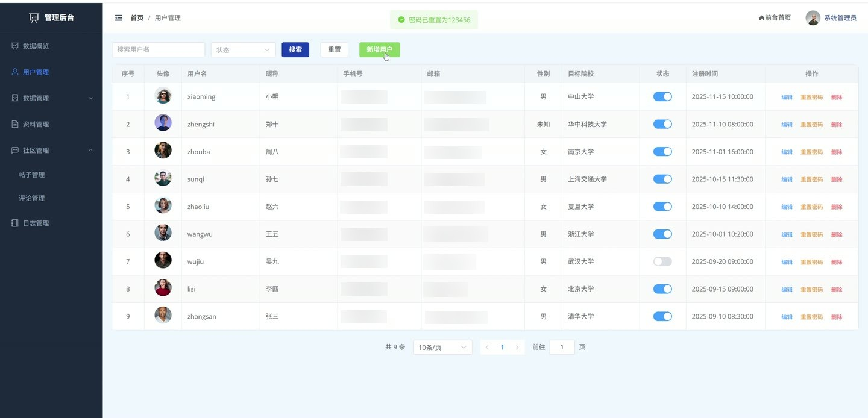The image size is (868, 418).
Task: Click the 用户管理 person icon
Action: [15, 72]
